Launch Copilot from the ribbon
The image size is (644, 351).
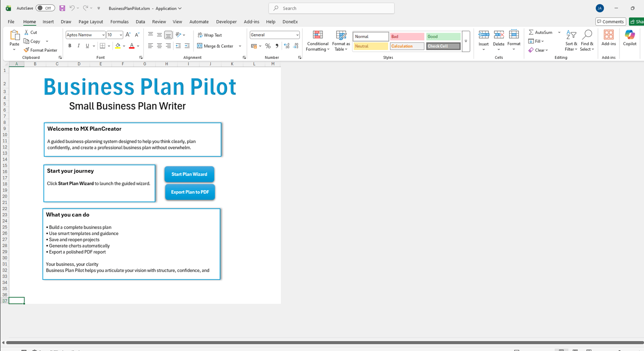pos(630,38)
